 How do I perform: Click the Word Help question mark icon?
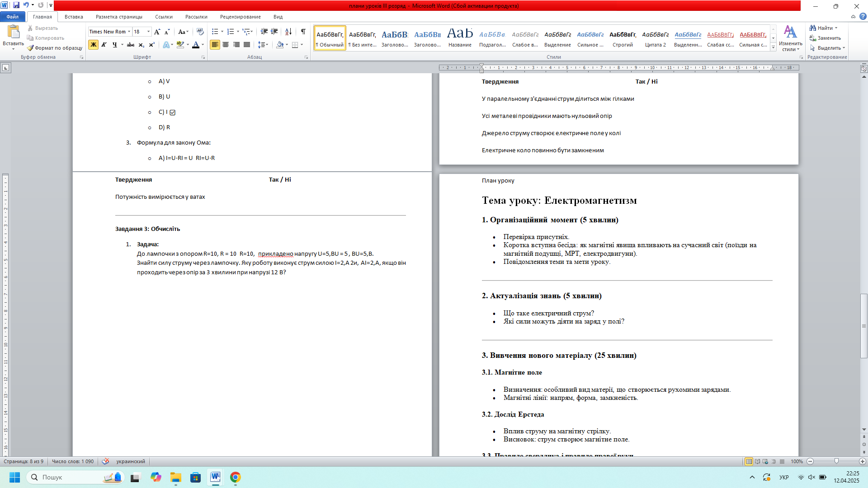click(863, 17)
